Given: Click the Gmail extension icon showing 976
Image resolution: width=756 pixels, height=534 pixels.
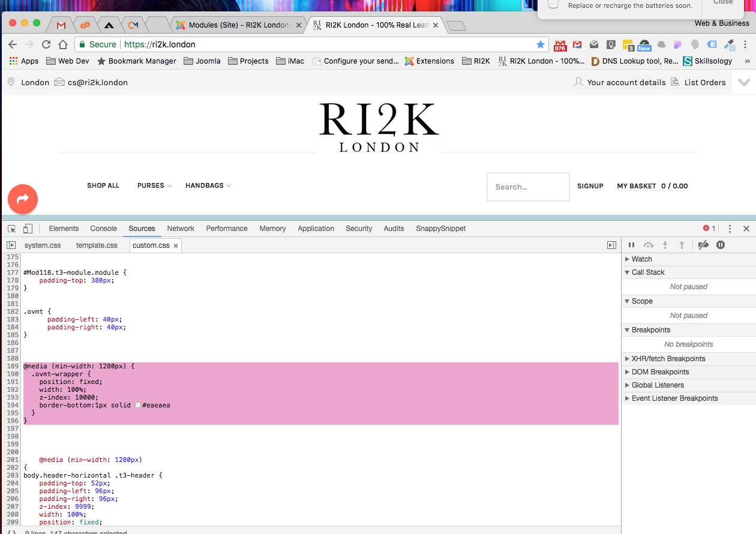Looking at the screenshot, I should (x=560, y=44).
